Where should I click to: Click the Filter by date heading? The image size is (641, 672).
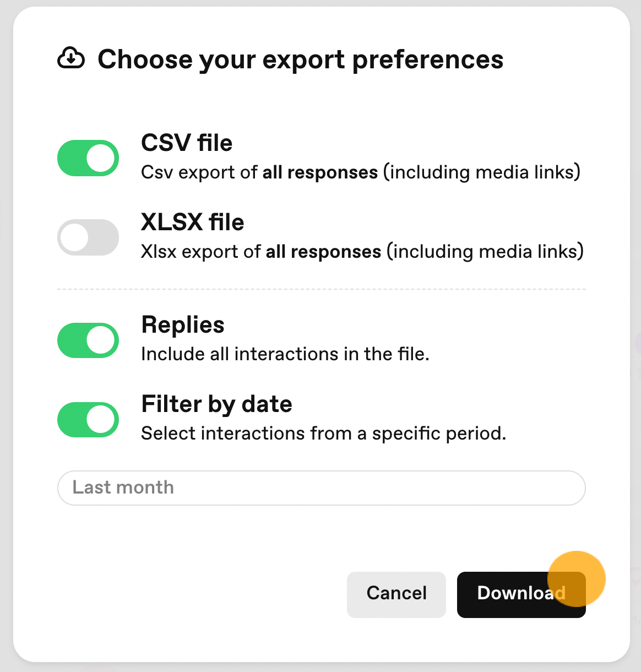coord(216,404)
